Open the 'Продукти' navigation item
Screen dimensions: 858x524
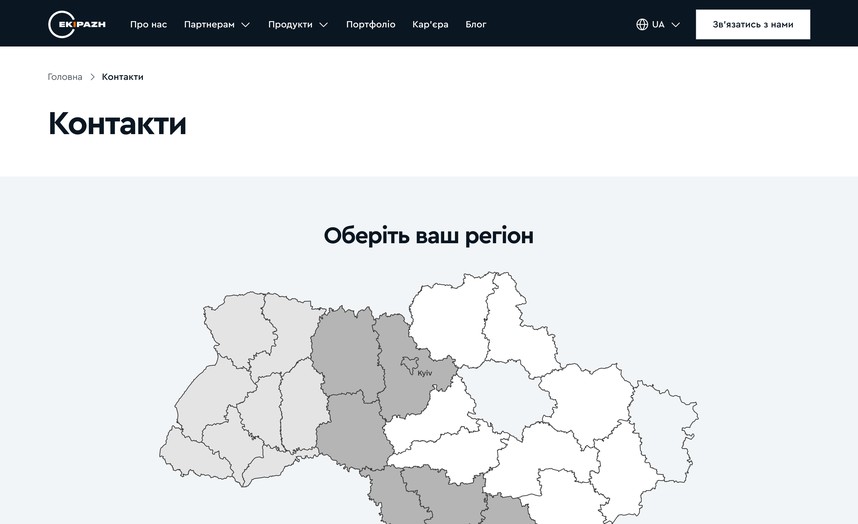(x=290, y=25)
